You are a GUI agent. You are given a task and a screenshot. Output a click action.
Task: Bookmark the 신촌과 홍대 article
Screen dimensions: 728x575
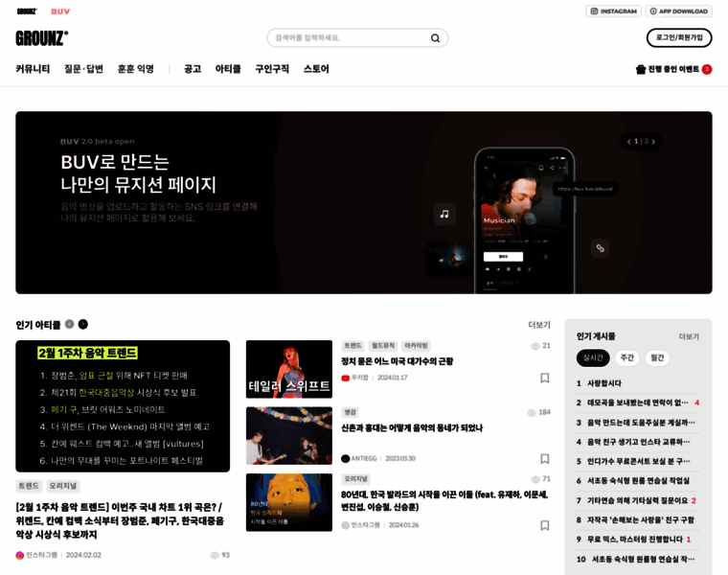(x=545, y=459)
